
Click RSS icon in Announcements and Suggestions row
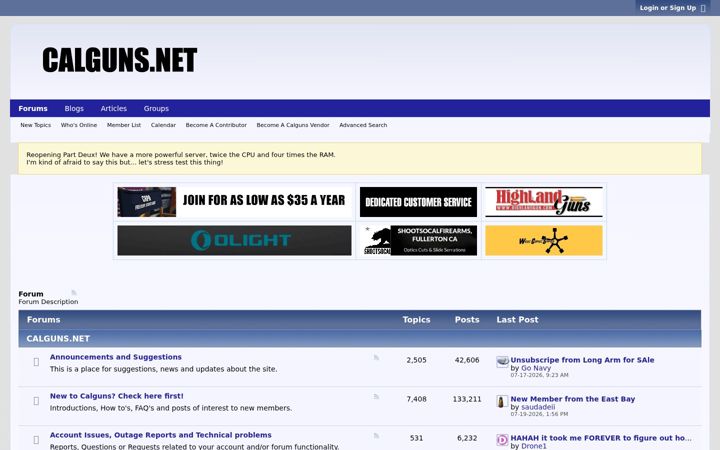[x=377, y=357]
